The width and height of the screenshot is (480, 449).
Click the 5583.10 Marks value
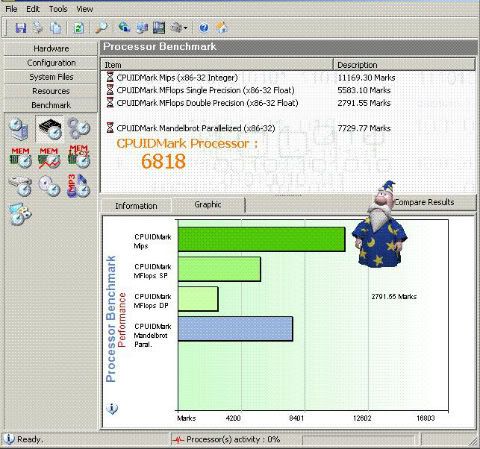tap(364, 90)
